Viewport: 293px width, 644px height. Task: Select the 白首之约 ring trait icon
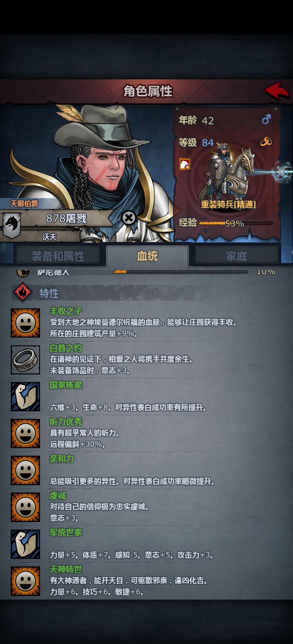[25, 360]
